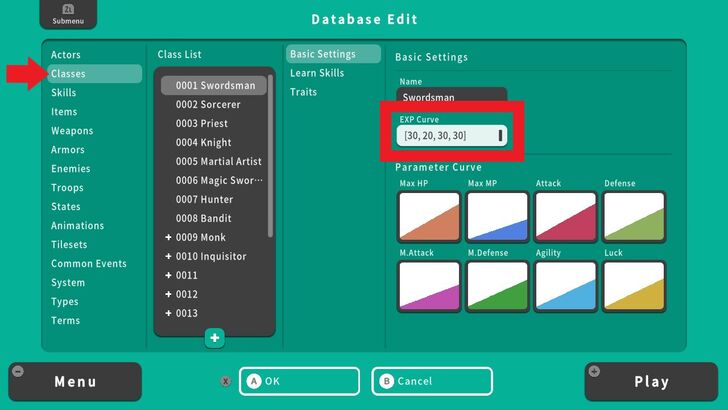728x410 pixels.
Task: Add a new class with plus button
Action: (215, 338)
